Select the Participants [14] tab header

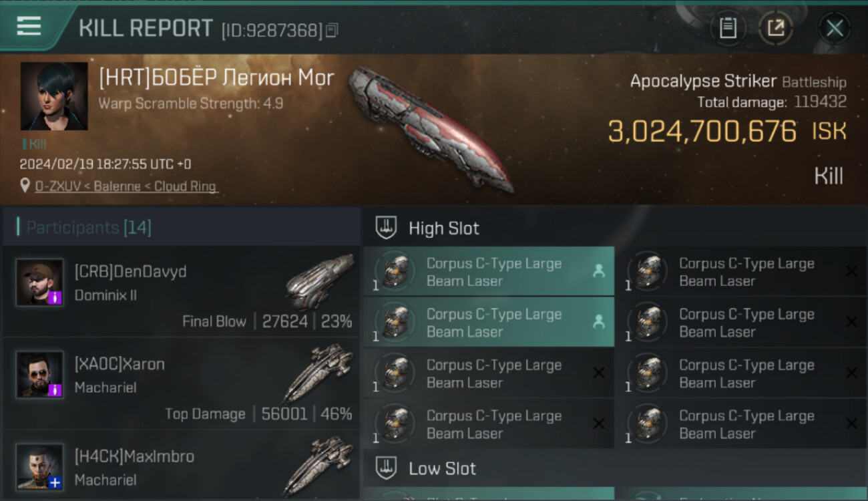point(89,228)
